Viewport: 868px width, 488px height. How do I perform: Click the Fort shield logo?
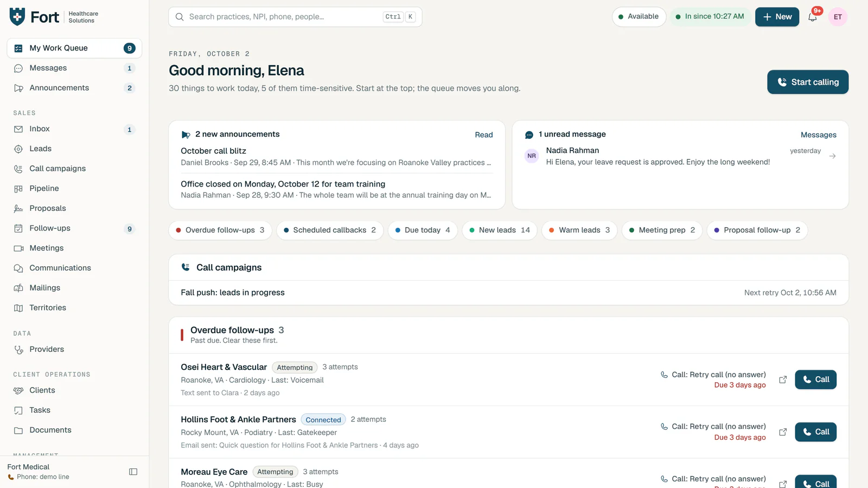(17, 17)
